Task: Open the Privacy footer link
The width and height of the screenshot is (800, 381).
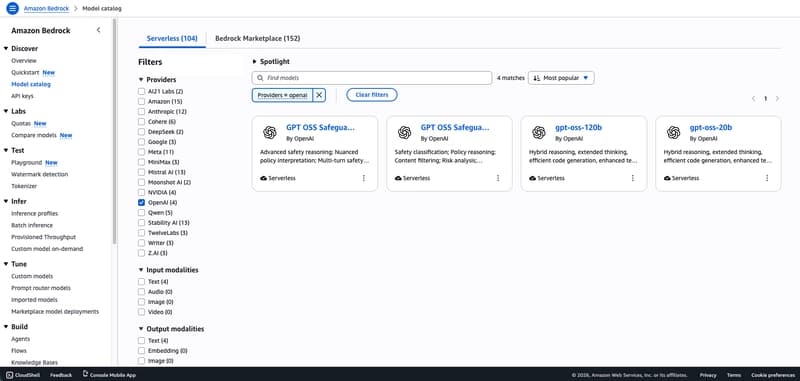Action: [x=708, y=375]
